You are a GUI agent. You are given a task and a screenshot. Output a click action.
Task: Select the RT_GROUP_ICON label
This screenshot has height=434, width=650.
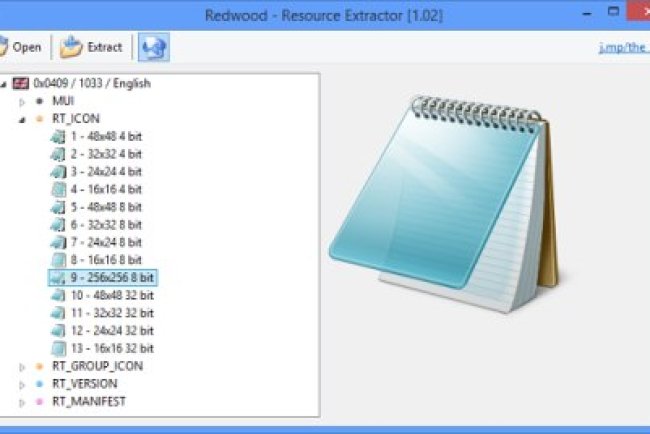97,366
